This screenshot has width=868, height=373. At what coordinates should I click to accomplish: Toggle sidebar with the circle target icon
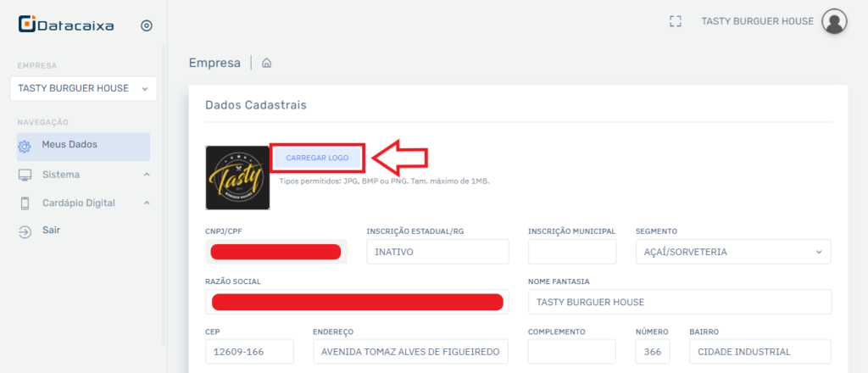coord(146,25)
